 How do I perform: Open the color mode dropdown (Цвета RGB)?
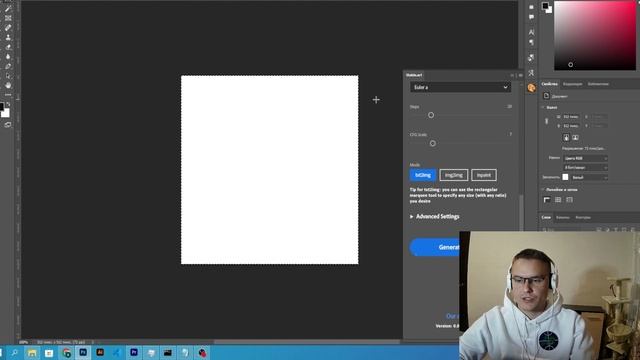coord(585,158)
